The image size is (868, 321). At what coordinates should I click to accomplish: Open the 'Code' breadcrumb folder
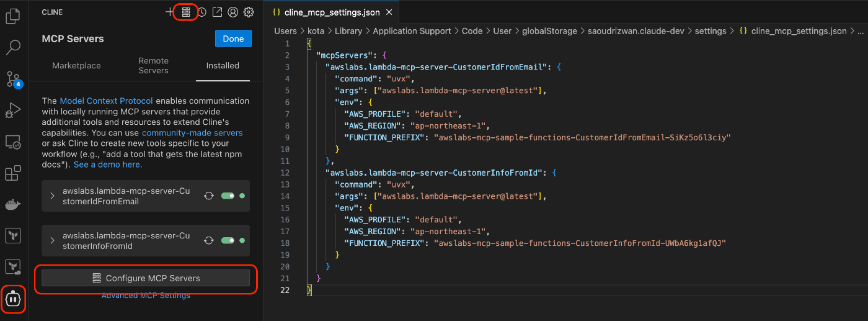[x=472, y=31]
